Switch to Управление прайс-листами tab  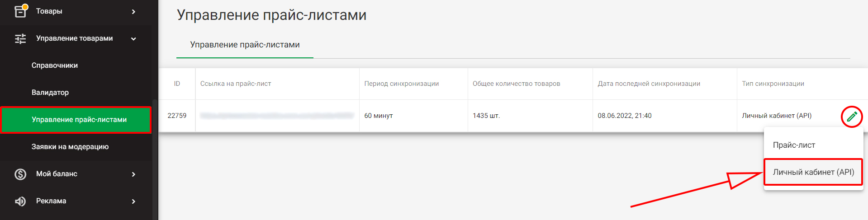pos(245,45)
